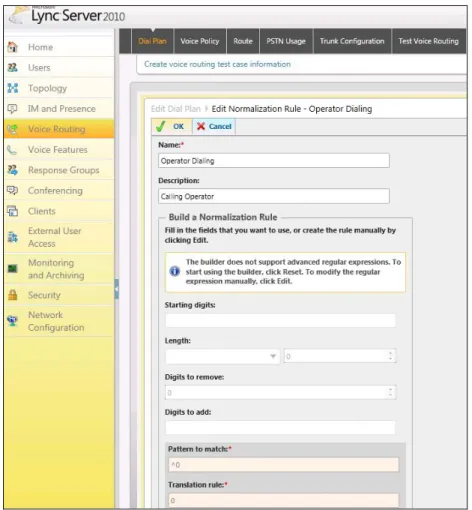Decrease Digits to remove value
The height and width of the screenshot is (510, 472).
coord(390,396)
